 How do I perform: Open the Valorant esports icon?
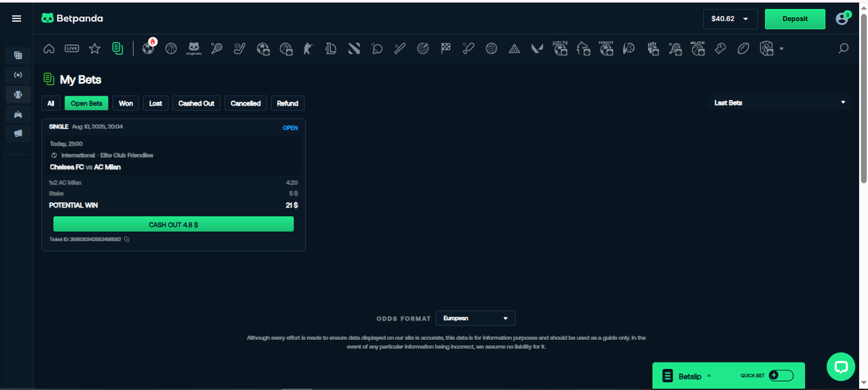537,49
